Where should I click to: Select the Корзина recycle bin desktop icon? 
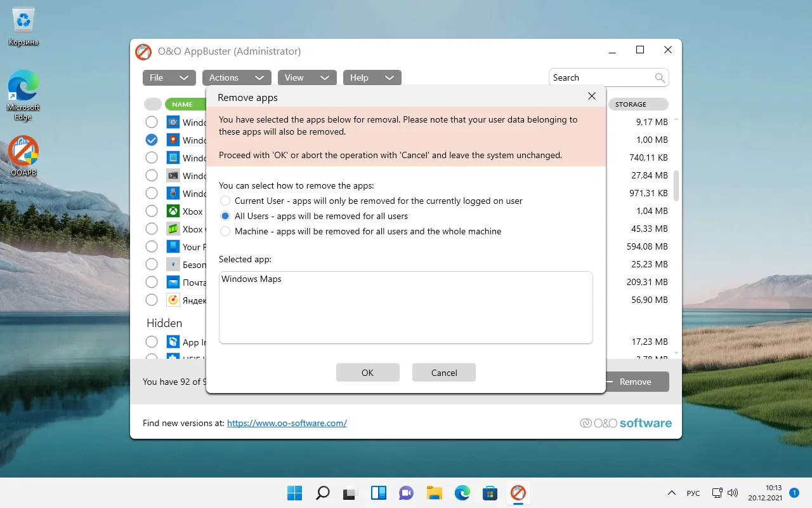click(x=23, y=27)
